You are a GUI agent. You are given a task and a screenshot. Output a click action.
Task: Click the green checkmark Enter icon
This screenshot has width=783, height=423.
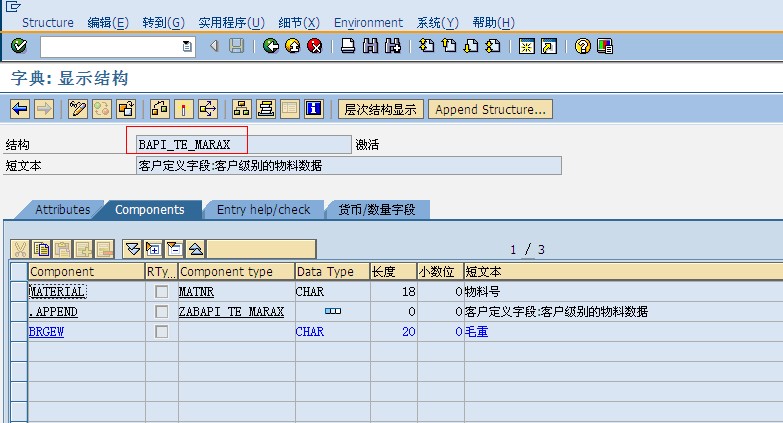click(x=19, y=46)
